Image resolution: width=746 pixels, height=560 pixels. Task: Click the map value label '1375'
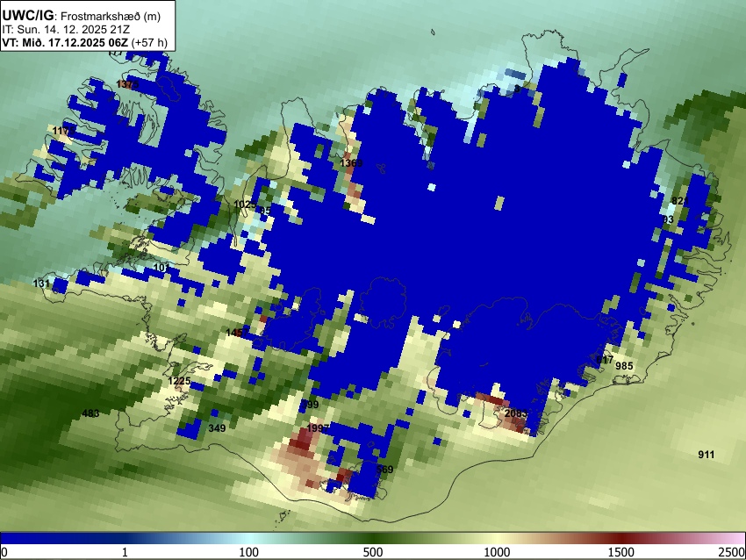point(127,84)
